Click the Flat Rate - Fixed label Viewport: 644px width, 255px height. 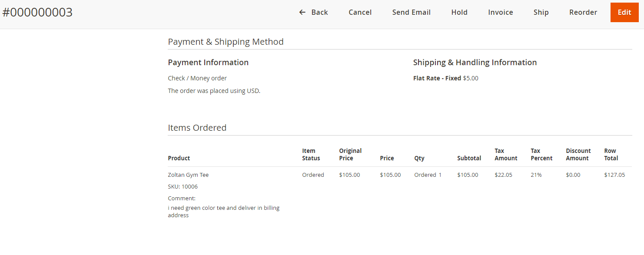(x=437, y=79)
